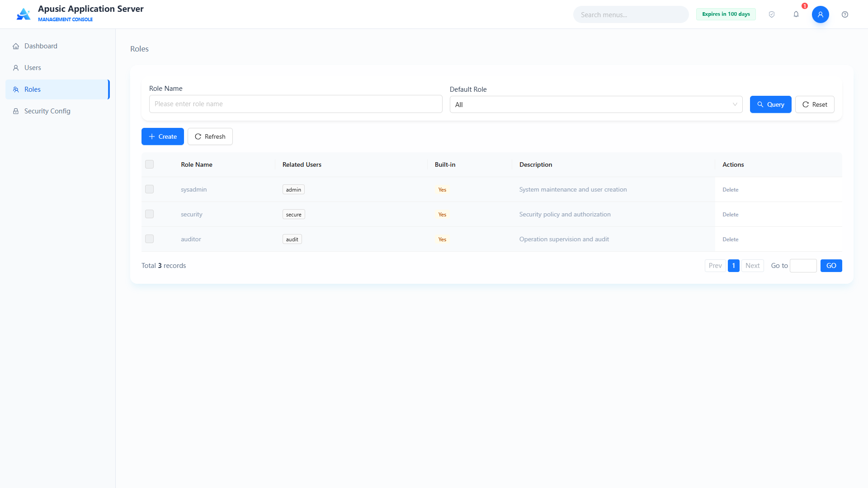Click the Query search button

pos(770,104)
